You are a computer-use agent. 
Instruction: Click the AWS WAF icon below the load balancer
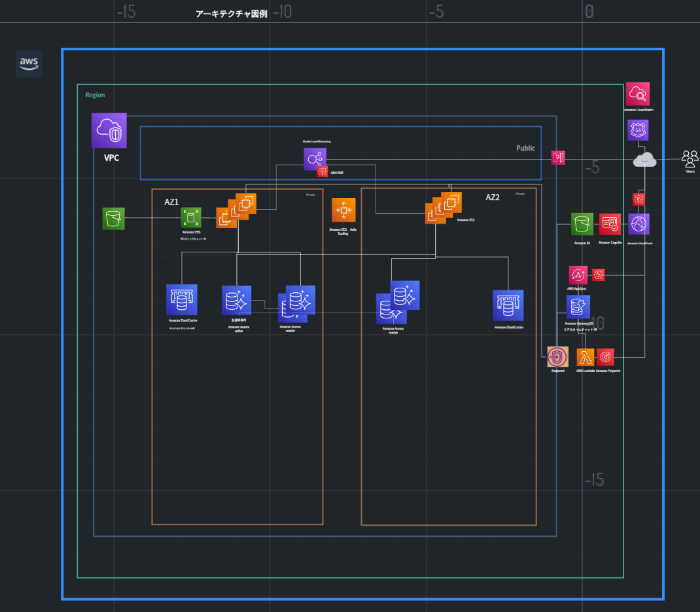pyautogui.click(x=323, y=172)
